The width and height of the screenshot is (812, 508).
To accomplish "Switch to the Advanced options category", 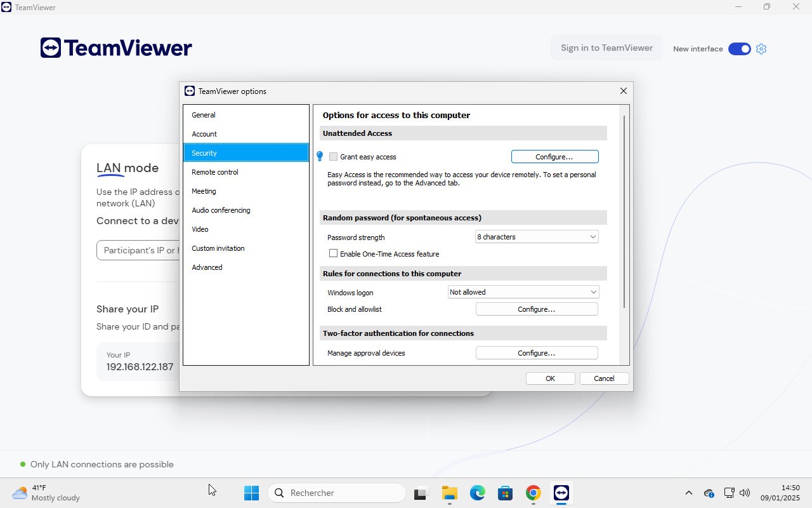I will point(207,267).
